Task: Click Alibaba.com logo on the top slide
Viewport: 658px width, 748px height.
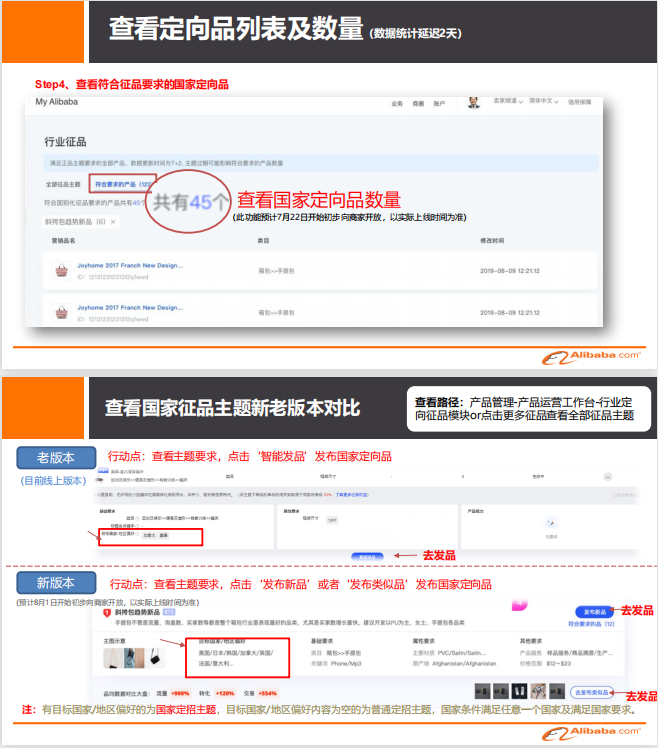Action: pos(591,357)
